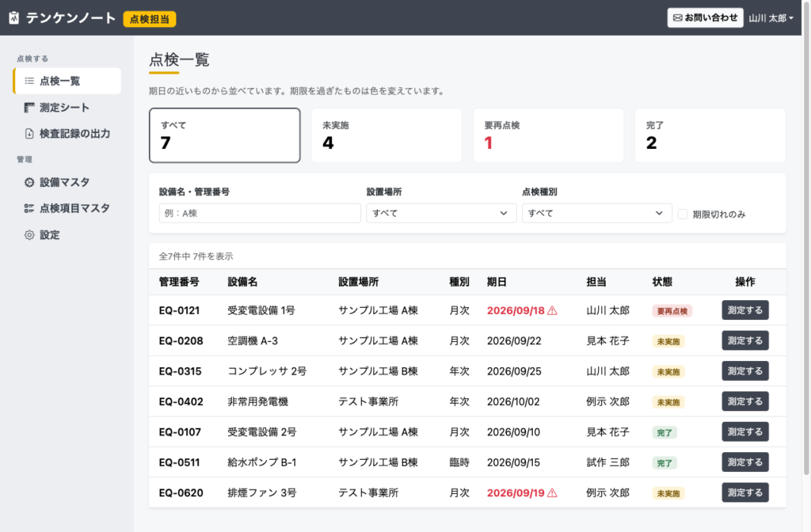Select the すべて summary card
This screenshot has height=532, width=811.
click(224, 135)
